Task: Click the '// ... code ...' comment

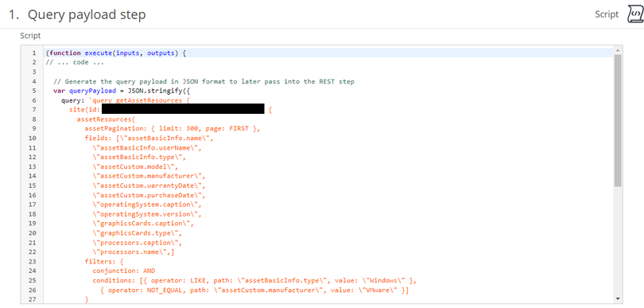Action: [75, 63]
